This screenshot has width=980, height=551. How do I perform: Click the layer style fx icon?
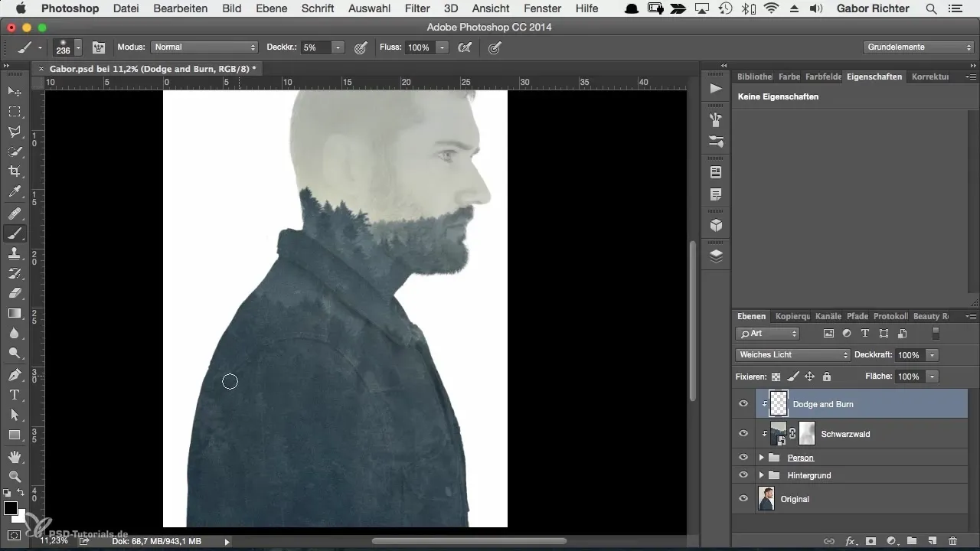coord(850,540)
